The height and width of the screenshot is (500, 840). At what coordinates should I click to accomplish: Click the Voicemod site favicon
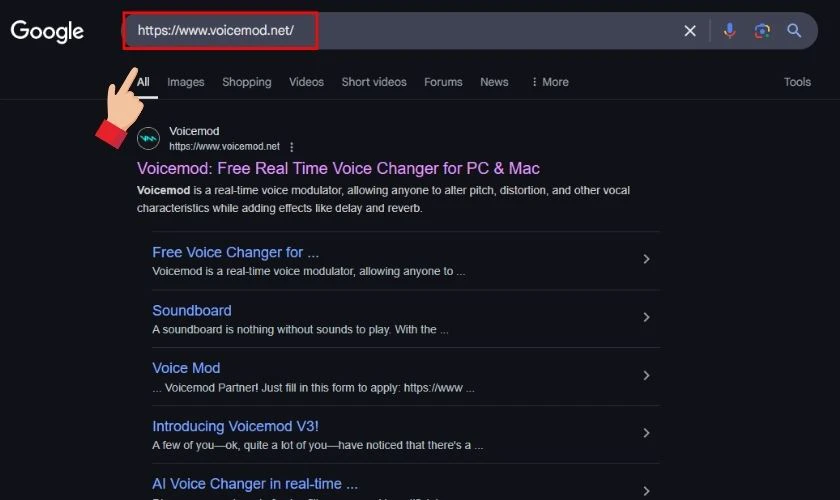(x=148, y=138)
